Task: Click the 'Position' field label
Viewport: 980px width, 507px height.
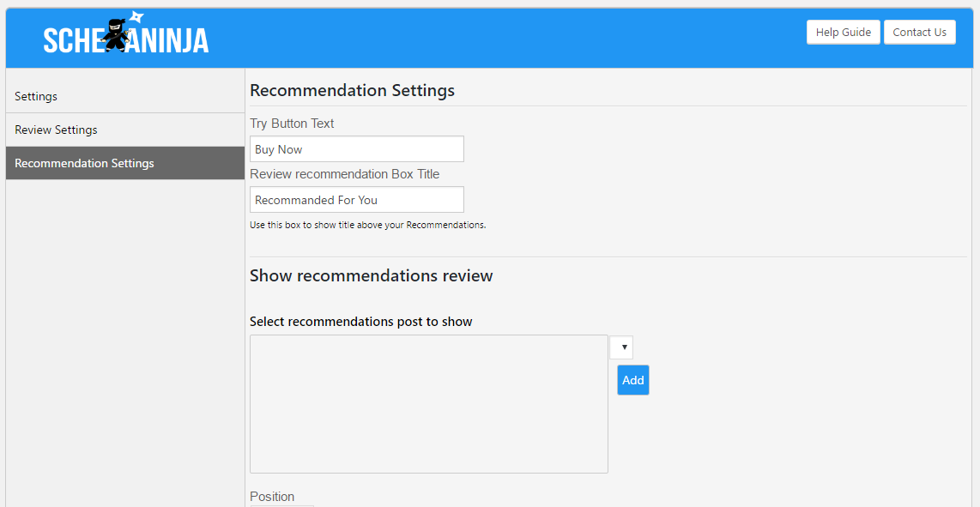Action: pos(272,497)
